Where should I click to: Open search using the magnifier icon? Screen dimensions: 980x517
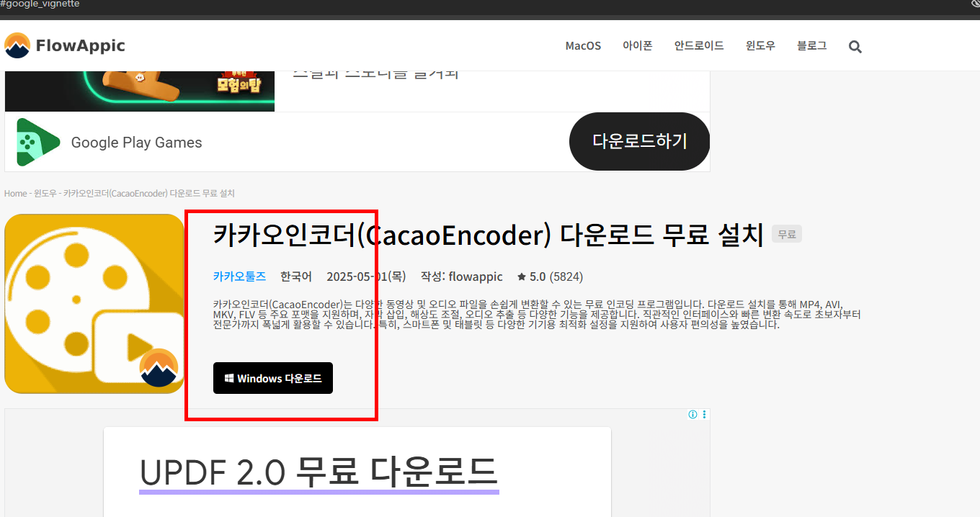[x=855, y=46]
